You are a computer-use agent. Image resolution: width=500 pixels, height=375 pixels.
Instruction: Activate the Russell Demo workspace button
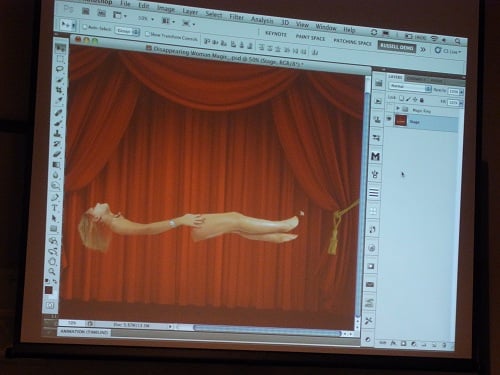(x=397, y=47)
